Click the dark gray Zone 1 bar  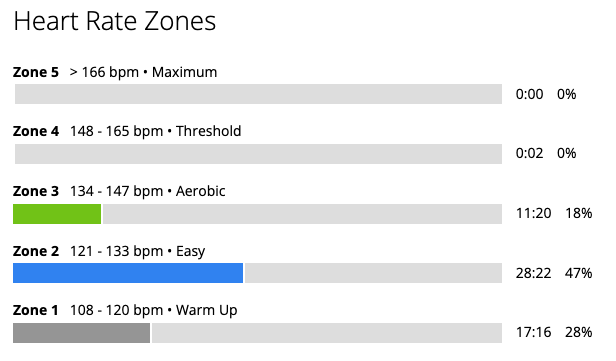tap(81, 333)
